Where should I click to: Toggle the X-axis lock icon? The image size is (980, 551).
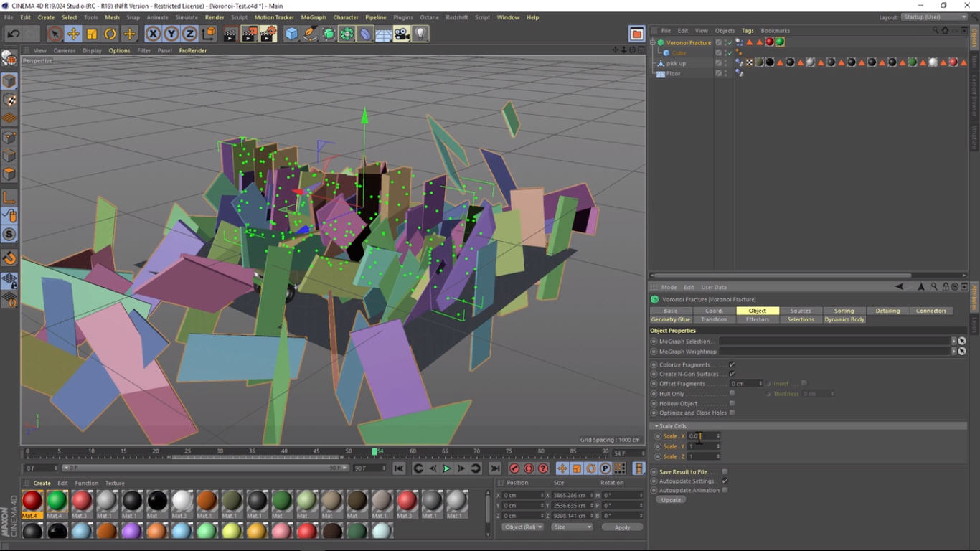pyautogui.click(x=153, y=34)
